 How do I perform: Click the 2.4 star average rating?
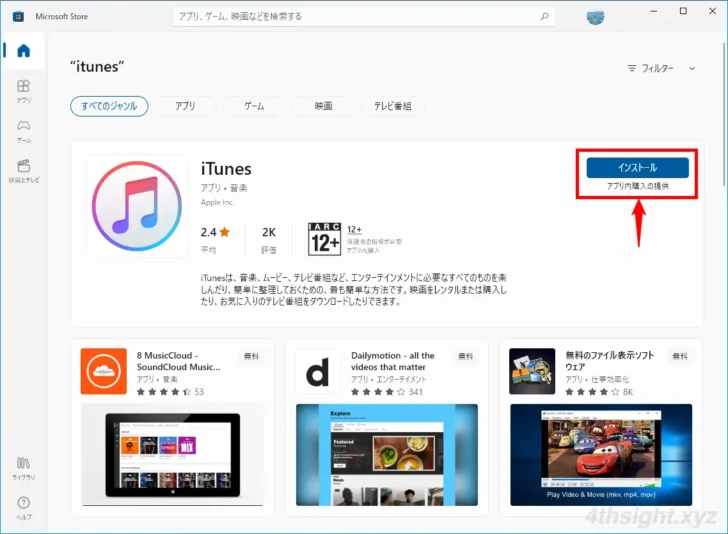[x=215, y=232]
